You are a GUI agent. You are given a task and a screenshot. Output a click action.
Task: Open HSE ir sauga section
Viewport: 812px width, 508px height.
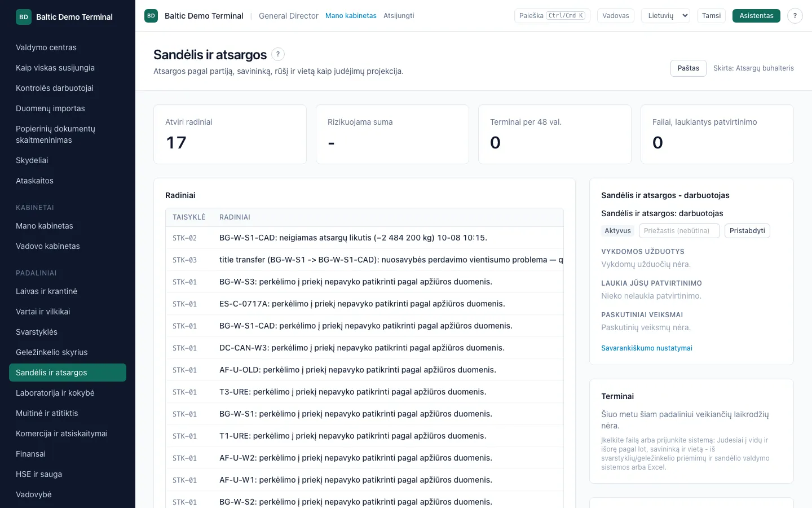68,474
